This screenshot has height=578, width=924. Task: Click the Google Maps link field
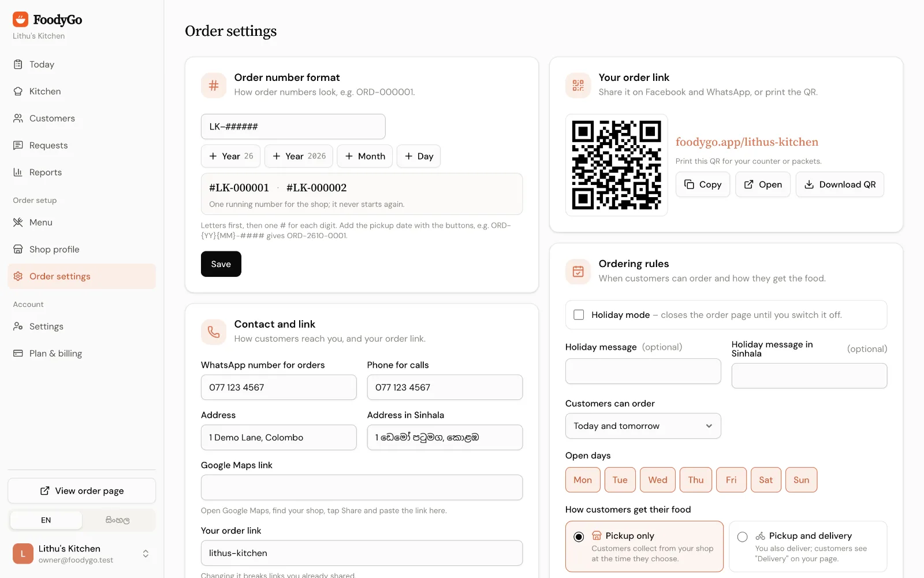(362, 488)
